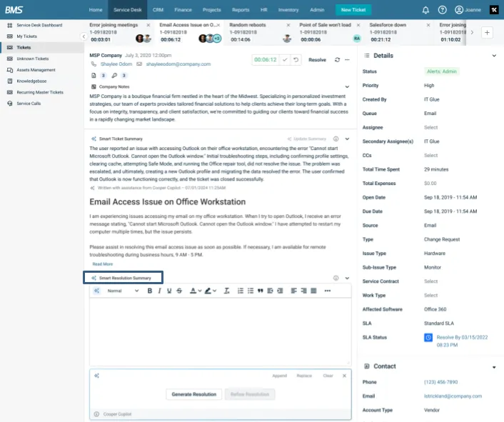Viewport: 504px width, 422px height.
Task: Click the Generate Resolution button
Action: 194,394
